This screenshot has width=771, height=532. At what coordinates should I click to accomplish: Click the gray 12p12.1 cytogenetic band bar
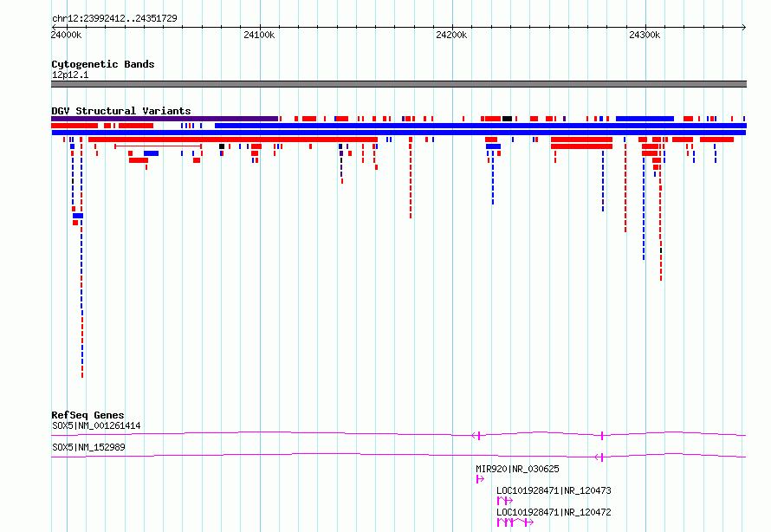[398, 84]
